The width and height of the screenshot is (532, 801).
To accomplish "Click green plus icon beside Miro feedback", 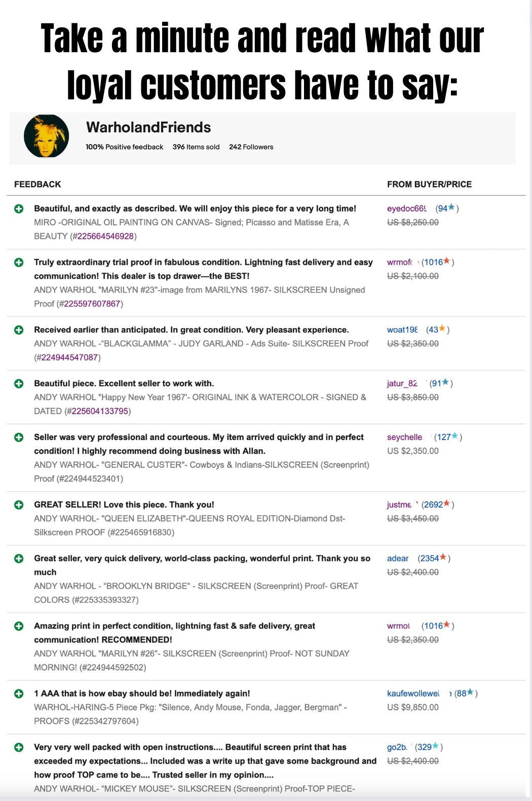I will [19, 208].
